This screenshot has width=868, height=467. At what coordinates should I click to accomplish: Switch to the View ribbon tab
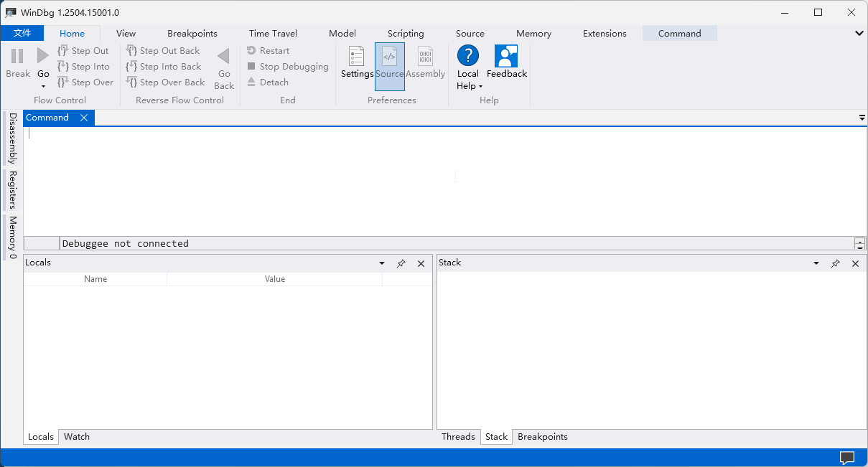coord(126,33)
